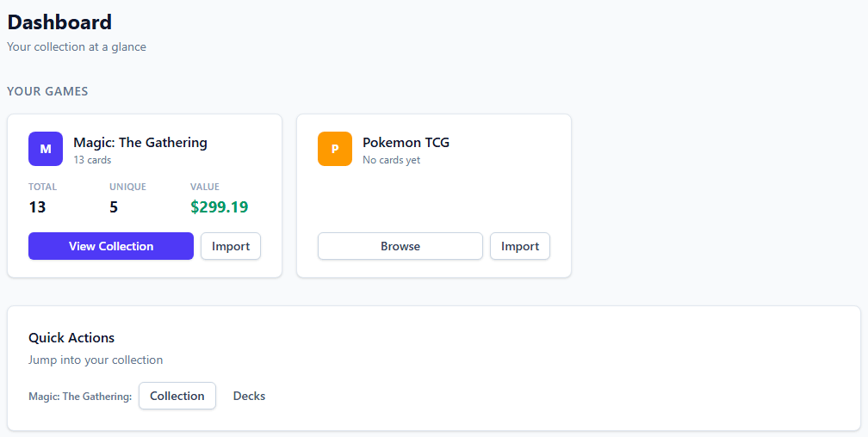Click the "No cards yet" text
The image size is (868, 437).
(391, 160)
